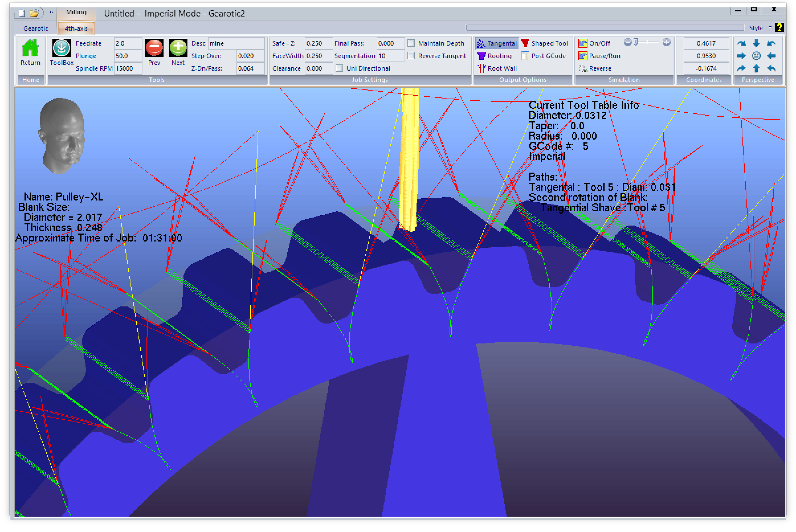Select the 4th-axis tab
The height and width of the screenshot is (532, 796).
click(76, 28)
